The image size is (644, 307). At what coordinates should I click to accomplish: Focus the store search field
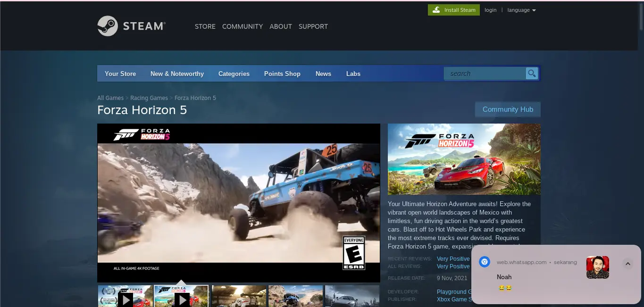tap(485, 73)
